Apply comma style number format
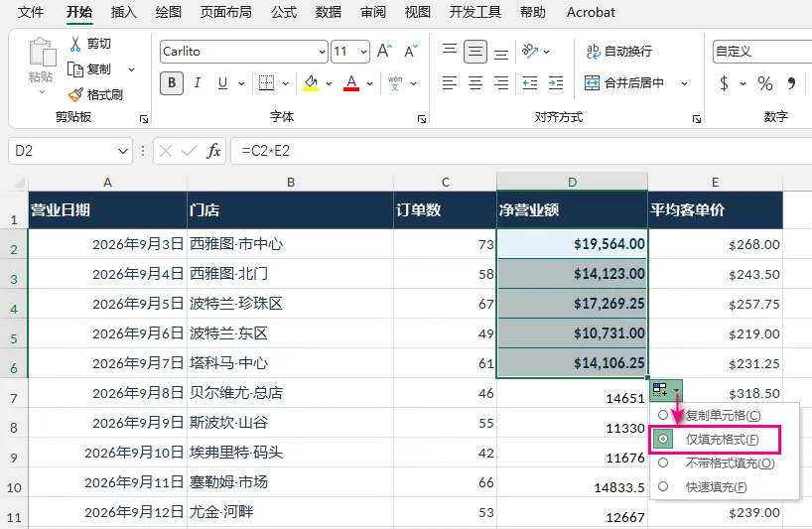Screen dimensions: 812x529 click(791, 83)
